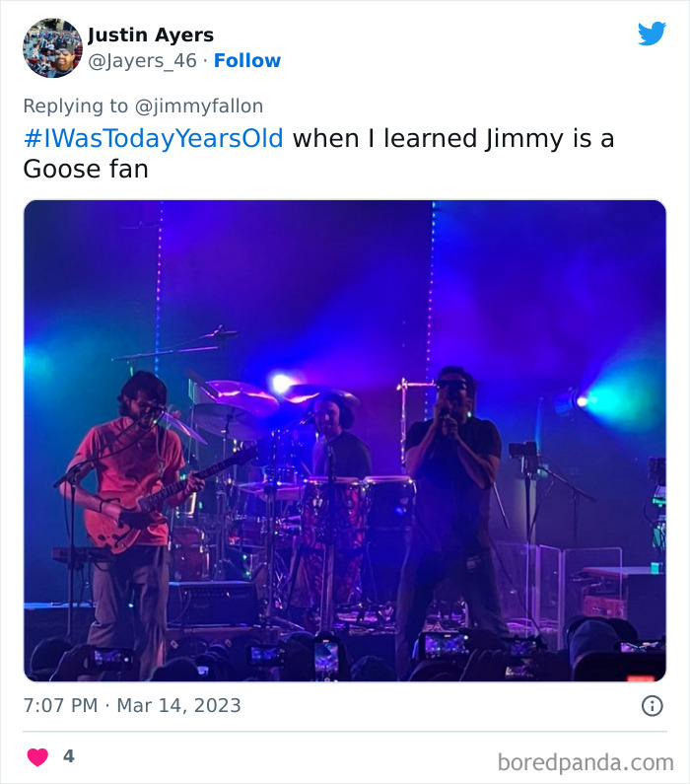This screenshot has height=784, width=690.
Task: Open the @jimmyfallon mention link
Action: [200, 106]
